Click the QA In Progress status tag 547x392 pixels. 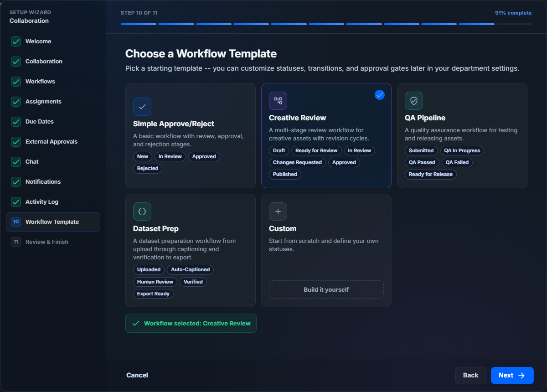tap(463, 150)
